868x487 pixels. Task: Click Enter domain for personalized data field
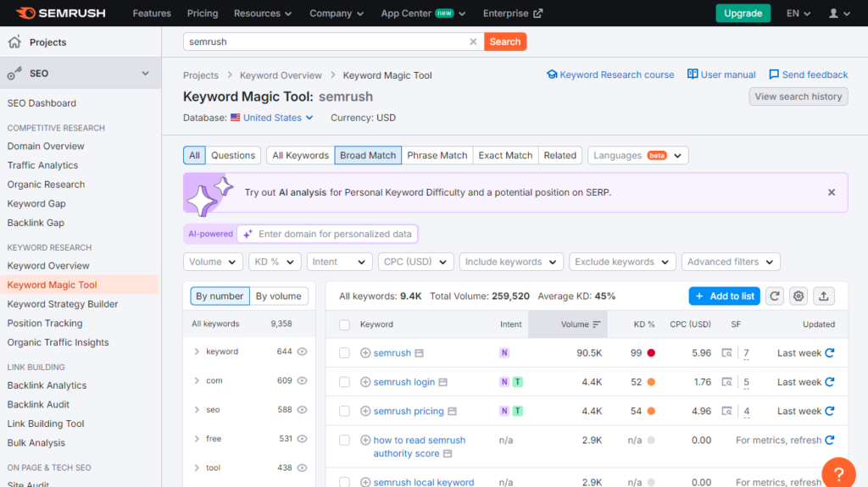coord(327,234)
